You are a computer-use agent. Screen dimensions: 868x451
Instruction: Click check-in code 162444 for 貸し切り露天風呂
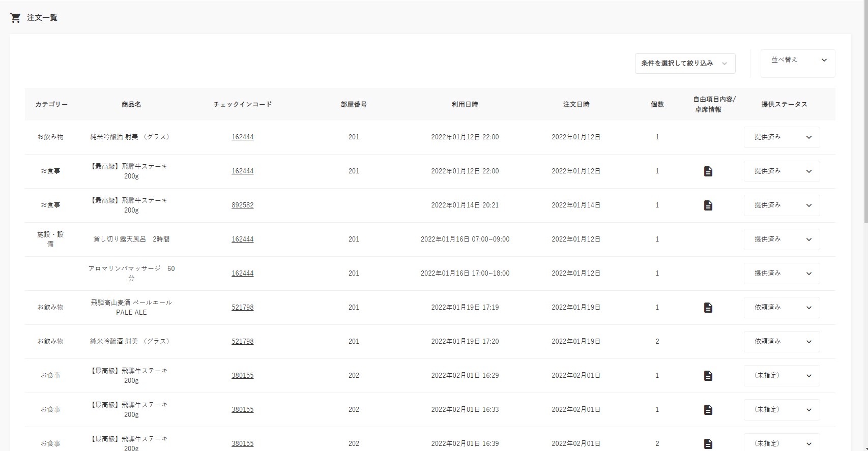(x=242, y=239)
